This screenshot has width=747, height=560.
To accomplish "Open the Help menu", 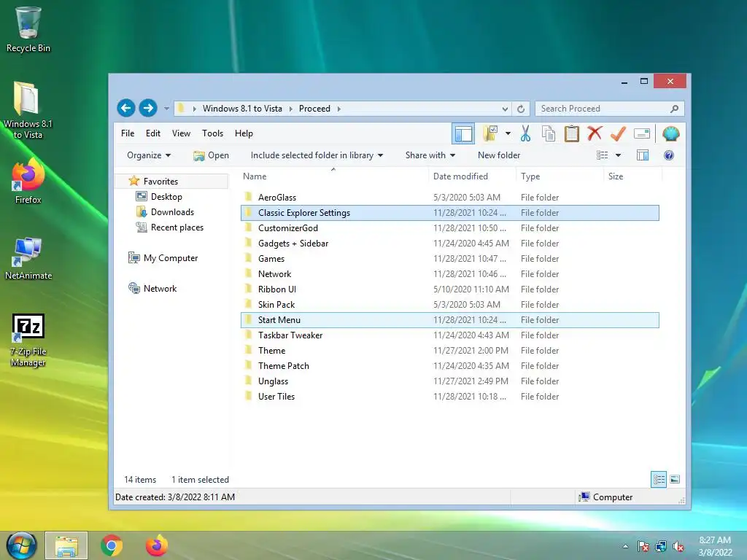I will click(x=244, y=133).
